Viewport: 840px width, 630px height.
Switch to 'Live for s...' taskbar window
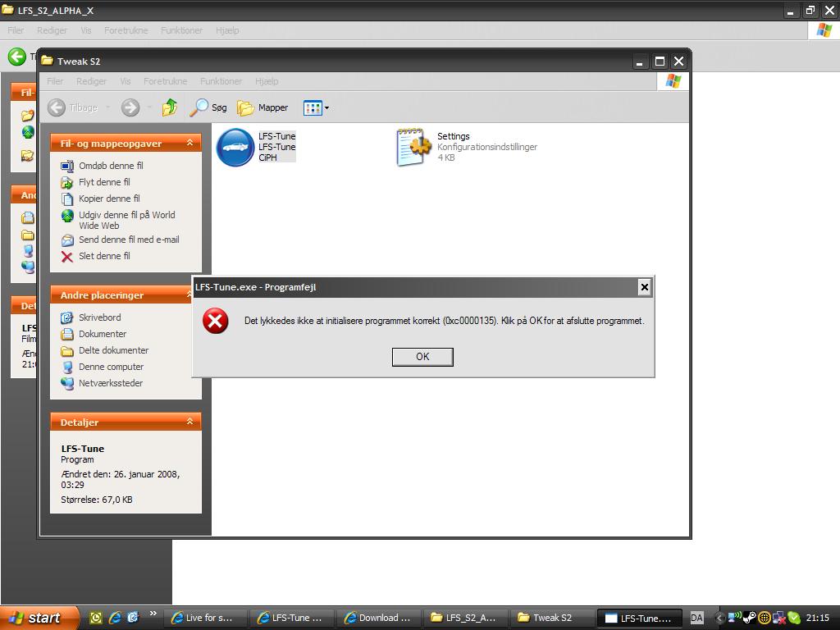click(205, 618)
